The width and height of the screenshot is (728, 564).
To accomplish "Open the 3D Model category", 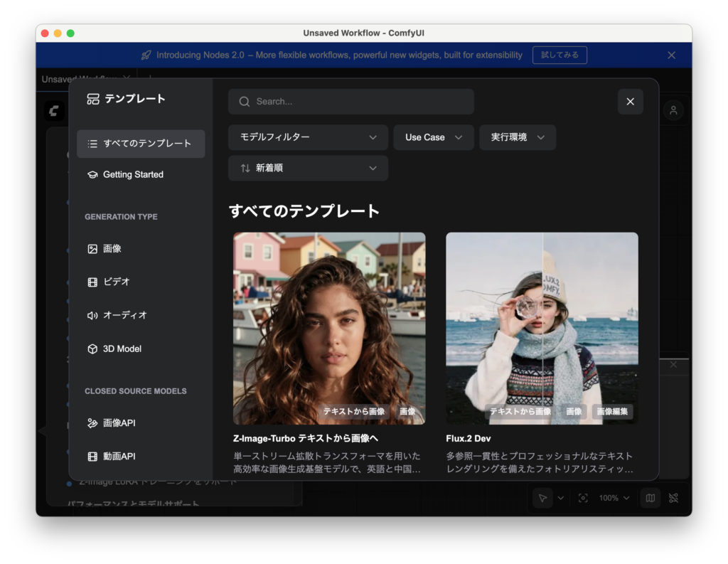I will (122, 348).
